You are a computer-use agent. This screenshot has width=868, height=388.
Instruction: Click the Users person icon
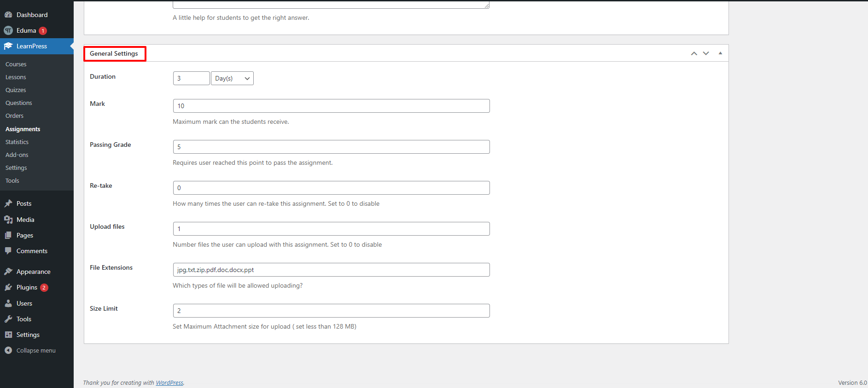point(8,303)
